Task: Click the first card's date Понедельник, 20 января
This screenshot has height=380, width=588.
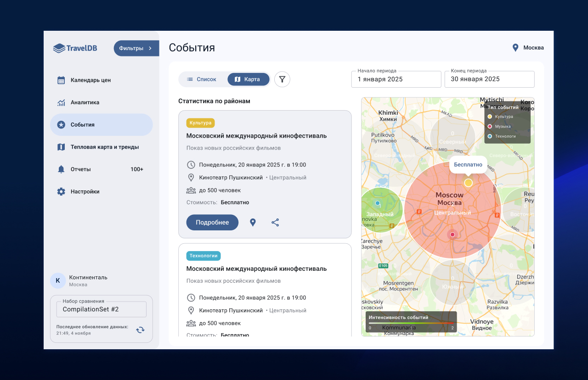Action: [x=253, y=165]
